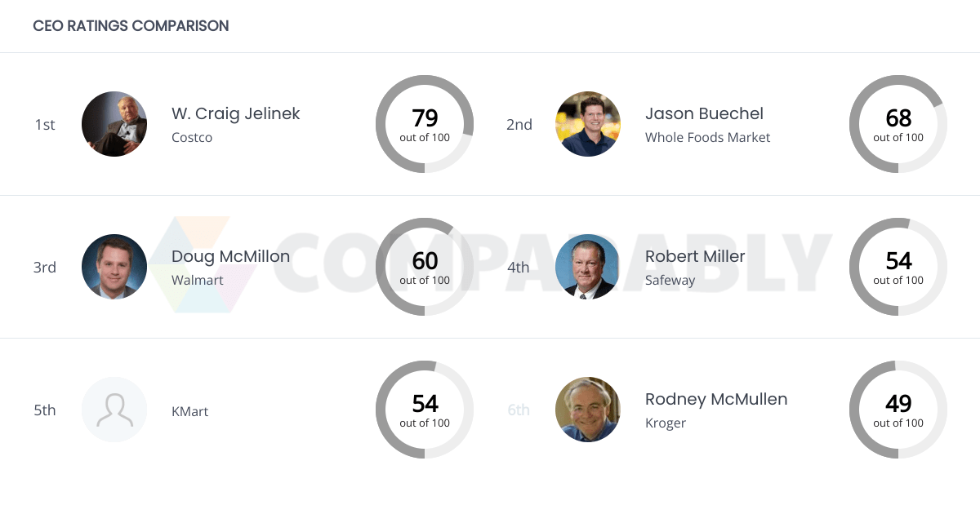This screenshot has width=980, height=514.
Task: Click Jason Buechel's 68 rating ring
Action: point(898,124)
